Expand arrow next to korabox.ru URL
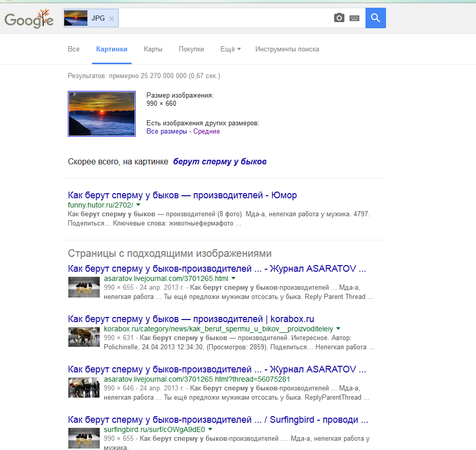This screenshot has width=476, height=450. click(x=338, y=328)
